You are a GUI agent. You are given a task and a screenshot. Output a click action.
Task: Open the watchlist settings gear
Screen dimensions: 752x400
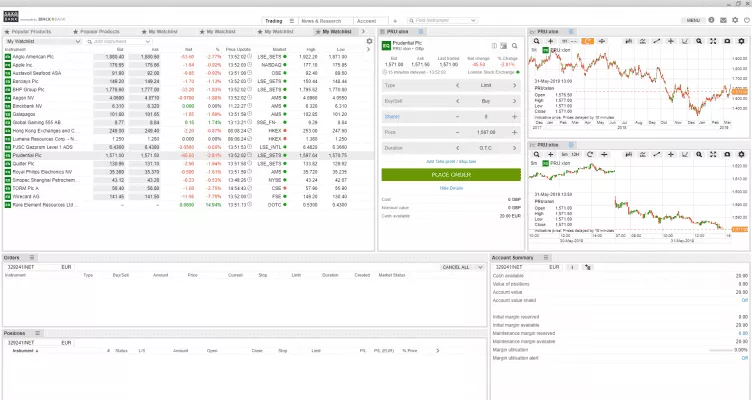coord(370,41)
